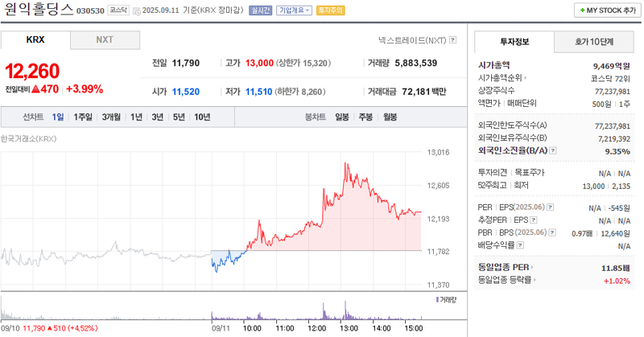Click the 투자의견 목표주가 label
The width and height of the screenshot is (644, 337).
[511, 172]
